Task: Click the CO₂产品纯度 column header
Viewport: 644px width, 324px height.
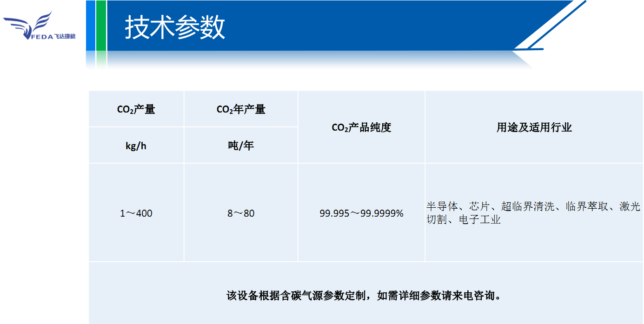Action: click(x=361, y=128)
